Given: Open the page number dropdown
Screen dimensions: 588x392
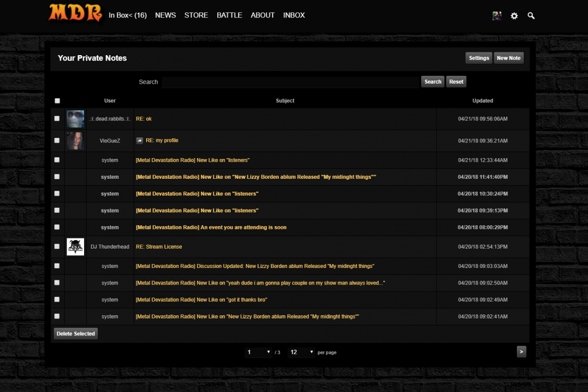Looking at the screenshot, I should click(x=259, y=352).
